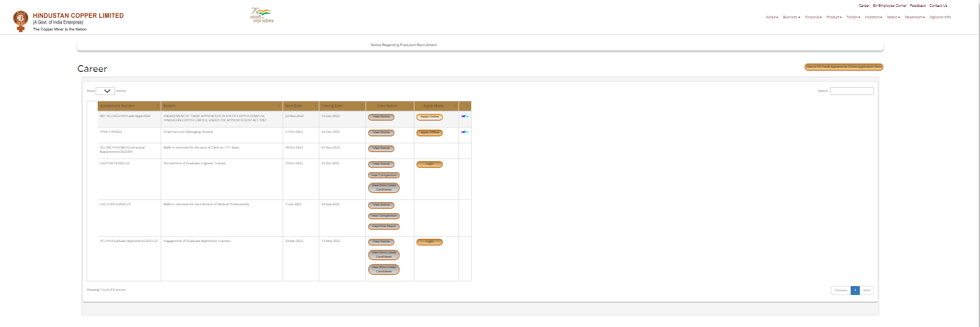The width and height of the screenshot is (980, 327).
Task: Open the Vigilance Info menu item
Action: [940, 17]
